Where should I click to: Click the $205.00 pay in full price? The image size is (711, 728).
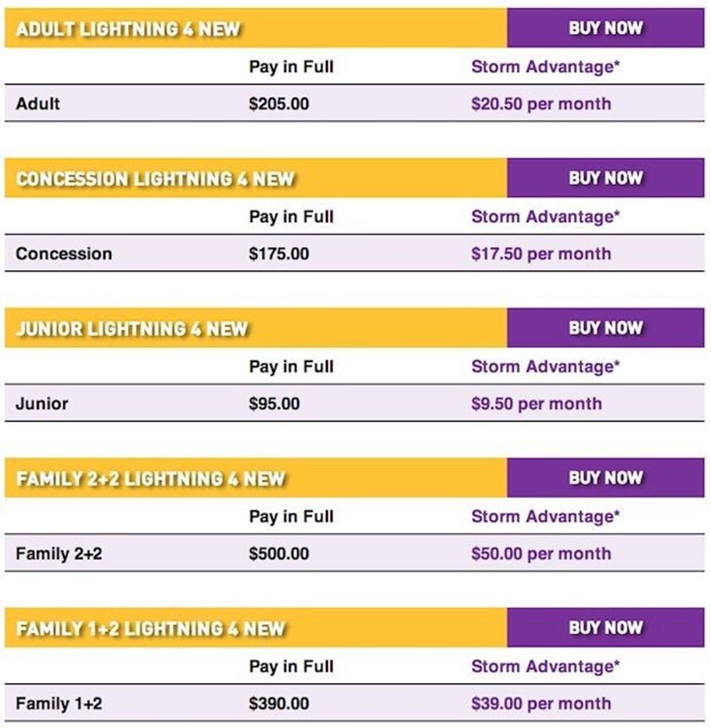coord(278,104)
